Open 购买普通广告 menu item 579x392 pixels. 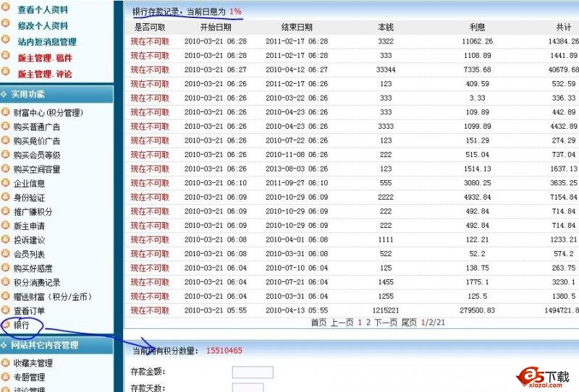(x=37, y=127)
